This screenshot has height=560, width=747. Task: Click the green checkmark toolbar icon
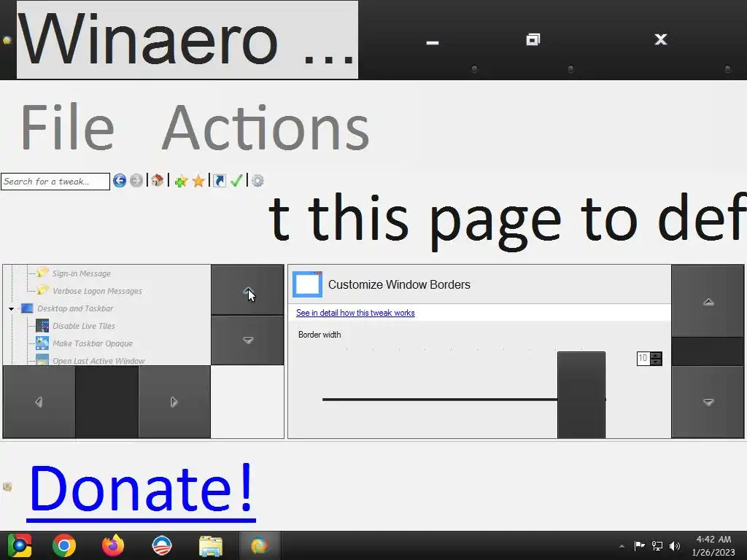236,181
